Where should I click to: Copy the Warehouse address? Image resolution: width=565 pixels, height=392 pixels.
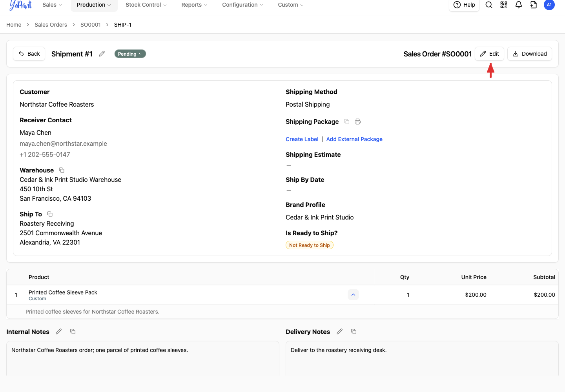62,170
